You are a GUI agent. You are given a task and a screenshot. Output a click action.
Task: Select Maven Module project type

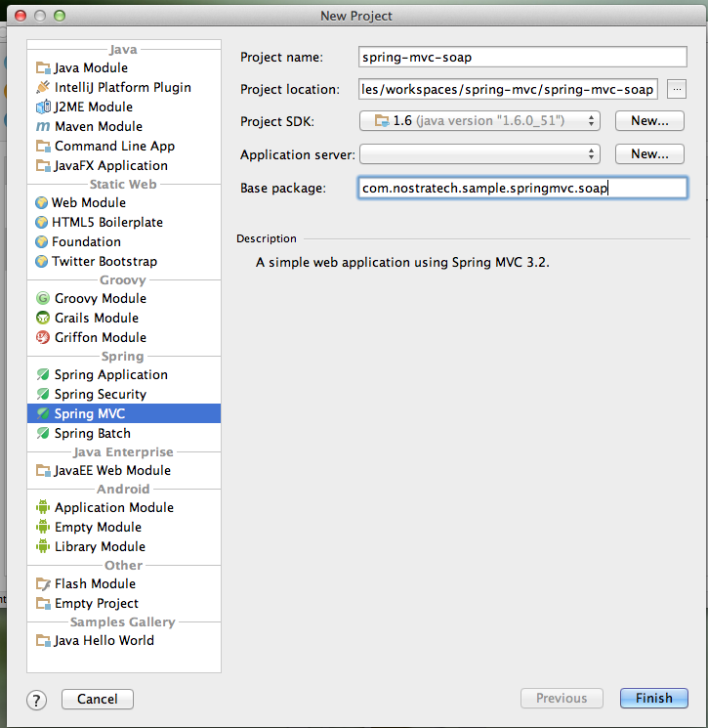[124, 126]
